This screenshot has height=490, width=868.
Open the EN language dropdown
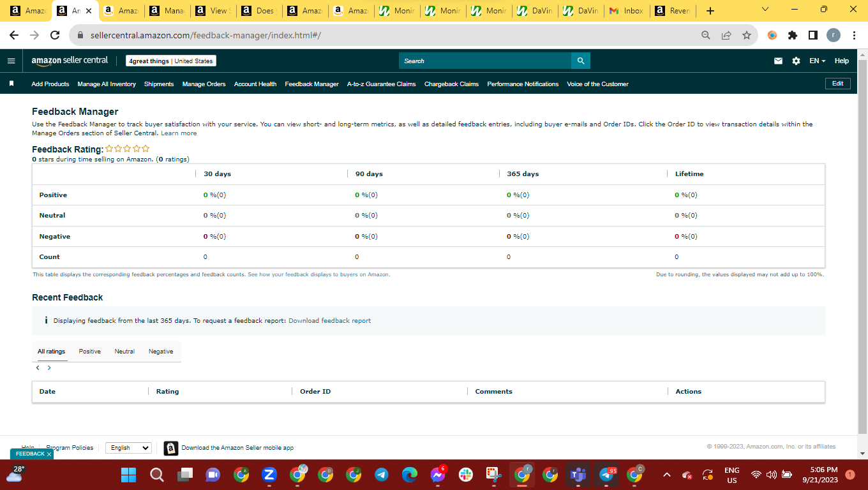[x=818, y=61]
